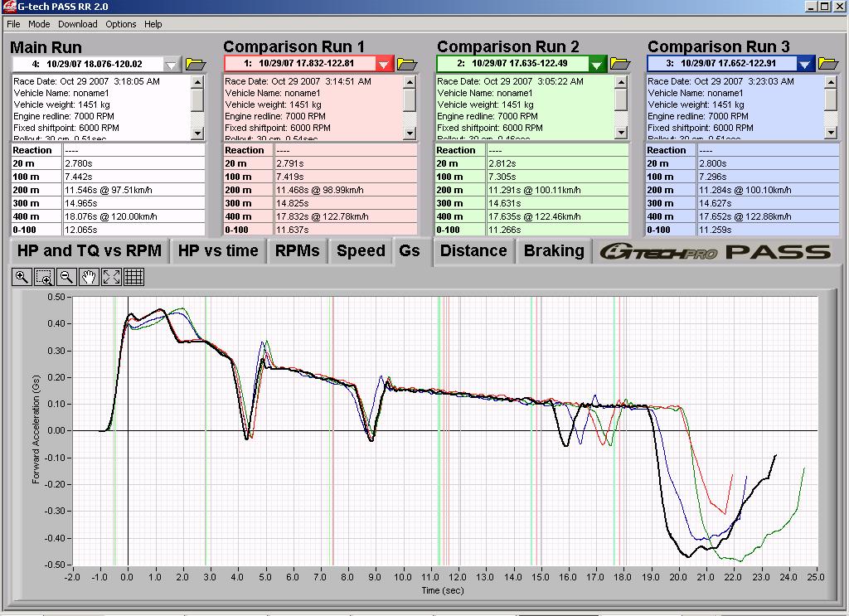Toggle the graph grid lines icon
The width and height of the screenshot is (849, 616).
click(x=134, y=277)
